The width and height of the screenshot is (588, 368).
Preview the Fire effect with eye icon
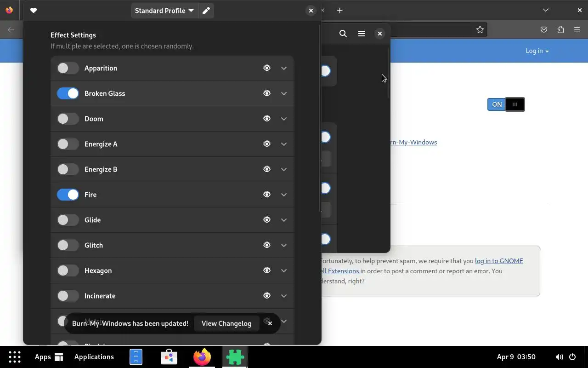tap(267, 195)
